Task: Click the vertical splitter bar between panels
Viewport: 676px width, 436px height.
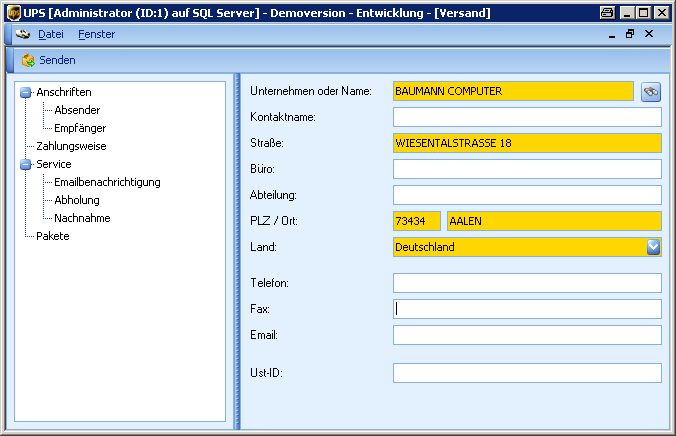Action: click(x=237, y=251)
